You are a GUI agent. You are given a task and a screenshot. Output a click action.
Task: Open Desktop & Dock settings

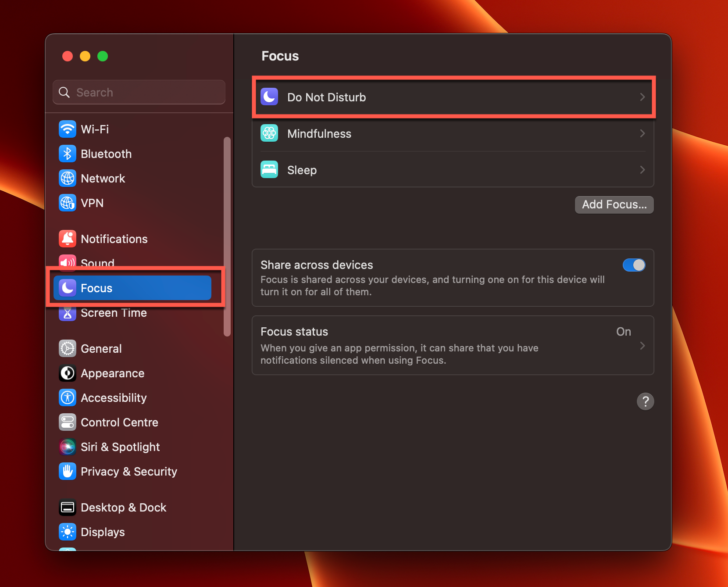pyautogui.click(x=123, y=507)
